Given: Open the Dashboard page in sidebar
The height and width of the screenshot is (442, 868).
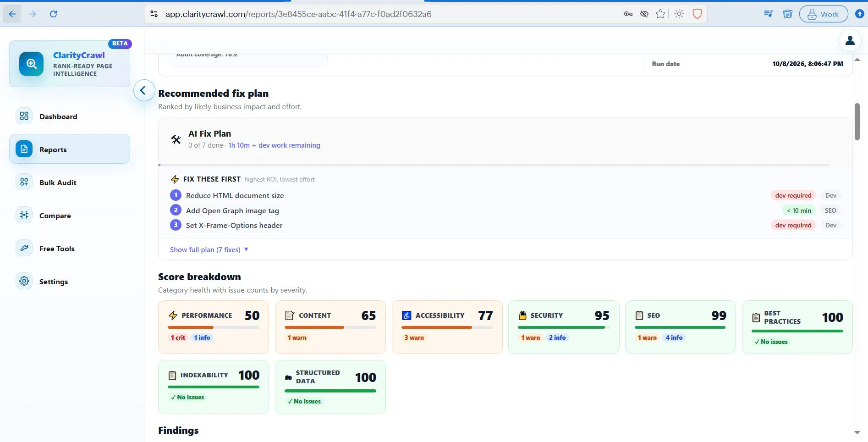Looking at the screenshot, I should tap(70, 116).
